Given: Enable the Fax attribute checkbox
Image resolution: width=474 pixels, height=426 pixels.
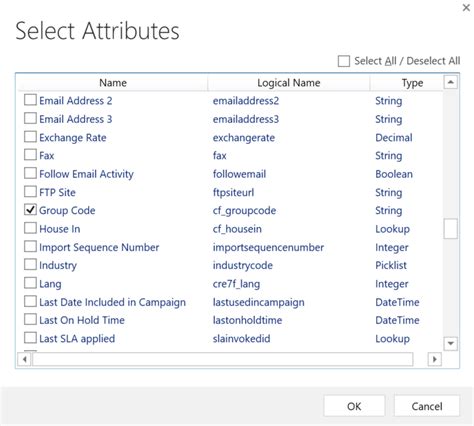Looking at the screenshot, I should click(30, 155).
